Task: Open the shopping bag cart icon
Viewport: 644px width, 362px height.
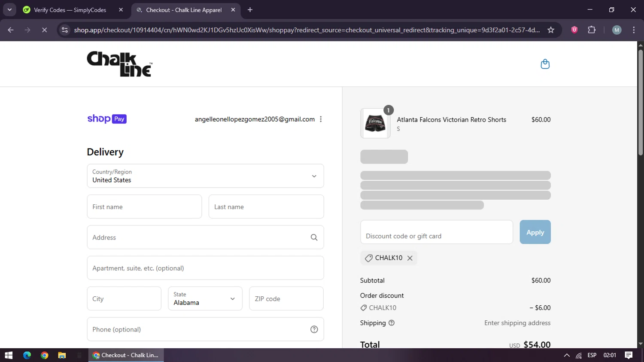Action: point(545,64)
